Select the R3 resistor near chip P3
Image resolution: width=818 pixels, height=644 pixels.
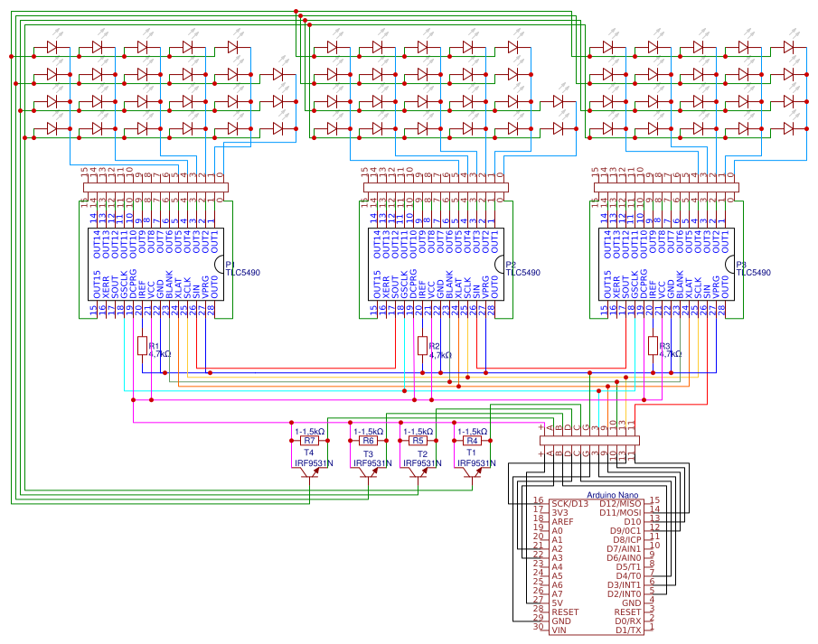(653, 346)
